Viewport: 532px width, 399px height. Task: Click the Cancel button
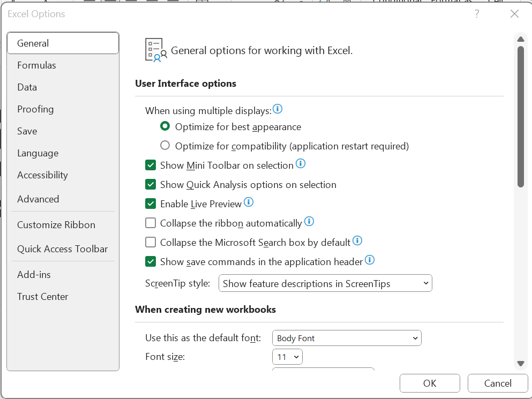point(497,383)
